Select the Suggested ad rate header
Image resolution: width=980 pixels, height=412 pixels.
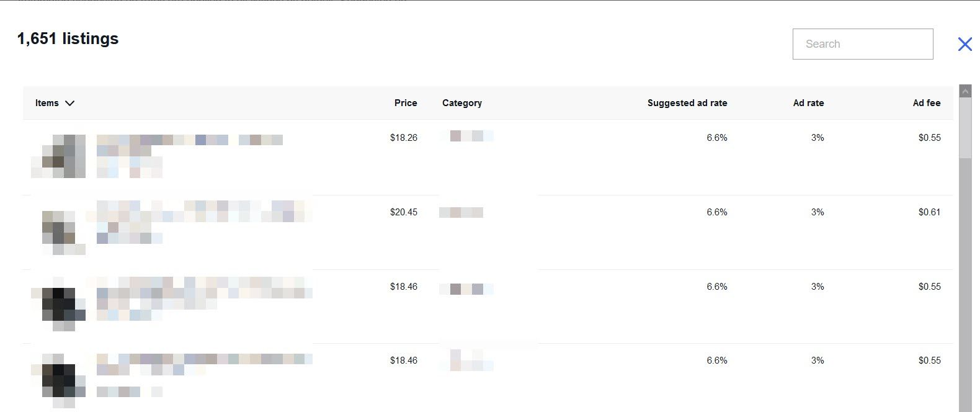(687, 103)
